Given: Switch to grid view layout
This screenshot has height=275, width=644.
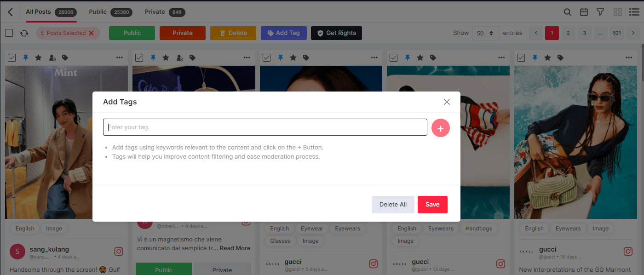Looking at the screenshot, I should 618,12.
